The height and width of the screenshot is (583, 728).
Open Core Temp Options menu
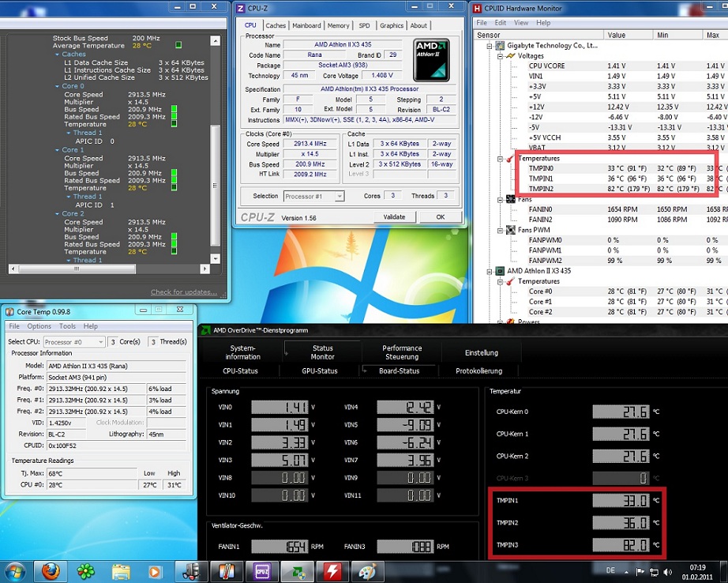point(39,326)
